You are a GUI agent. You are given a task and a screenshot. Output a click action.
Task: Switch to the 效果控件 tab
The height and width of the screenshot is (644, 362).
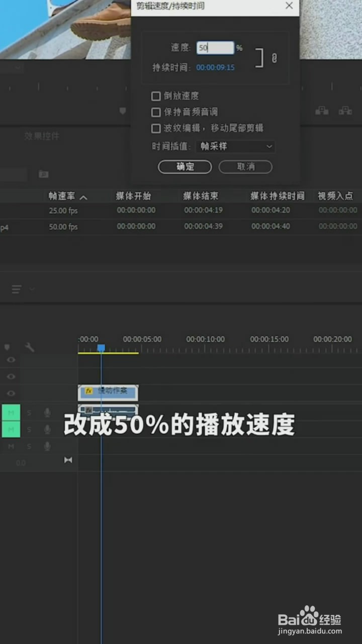click(x=42, y=136)
